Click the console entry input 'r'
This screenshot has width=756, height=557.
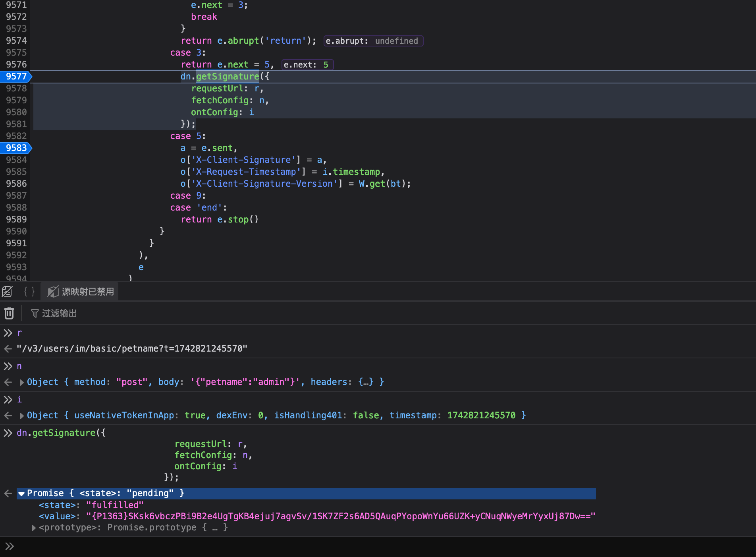tap(19, 333)
